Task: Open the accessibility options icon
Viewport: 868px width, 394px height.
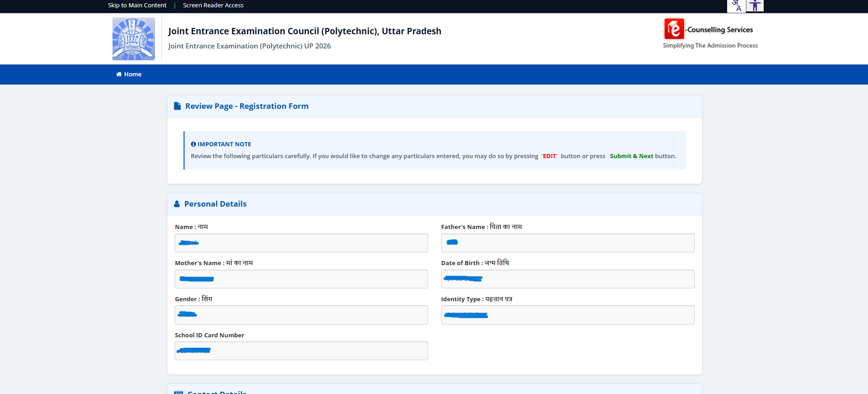Action: [755, 6]
